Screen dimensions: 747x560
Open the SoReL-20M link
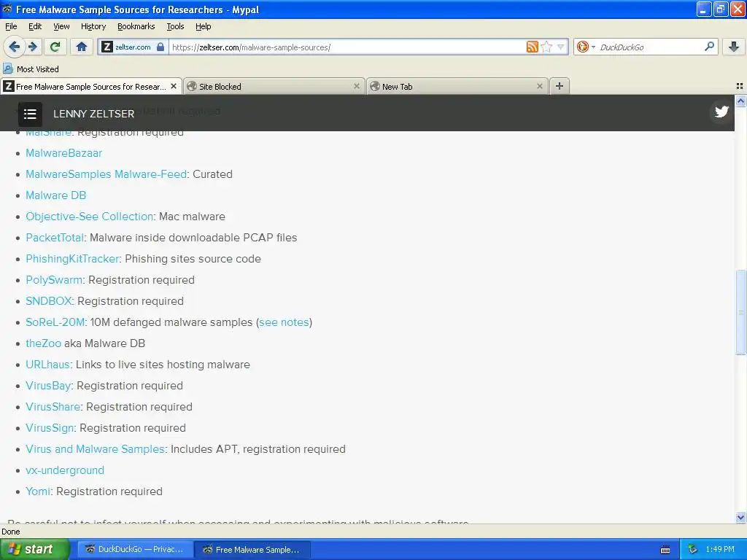[x=55, y=322]
